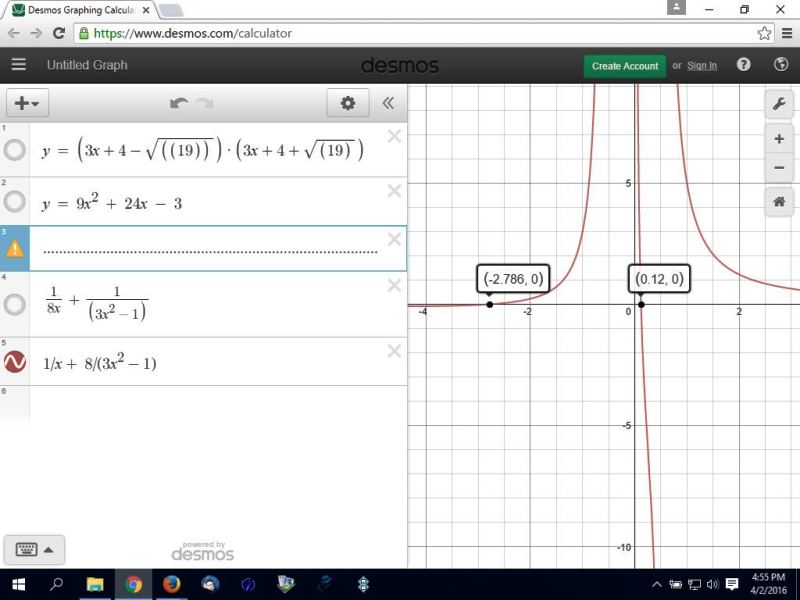Open the taskbar clock showing 4:55 PM
Viewport: 800px width, 600px height.
(x=768, y=584)
